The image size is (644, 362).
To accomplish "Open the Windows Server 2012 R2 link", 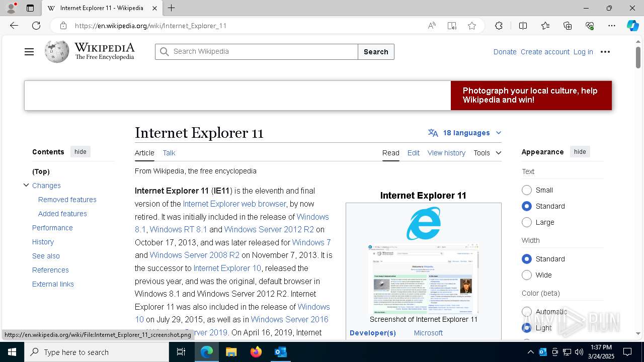I will [x=269, y=229].
